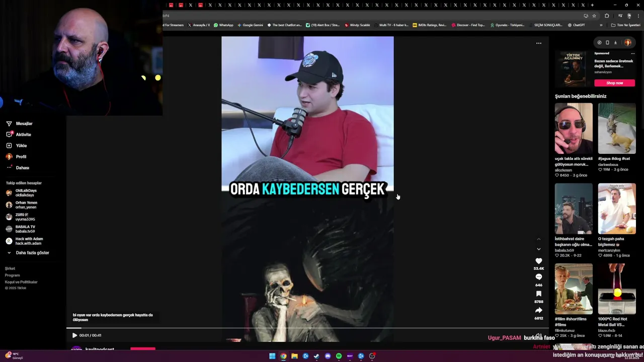Open File Explorer from the taskbar
The height and width of the screenshot is (362, 644).
point(294,356)
